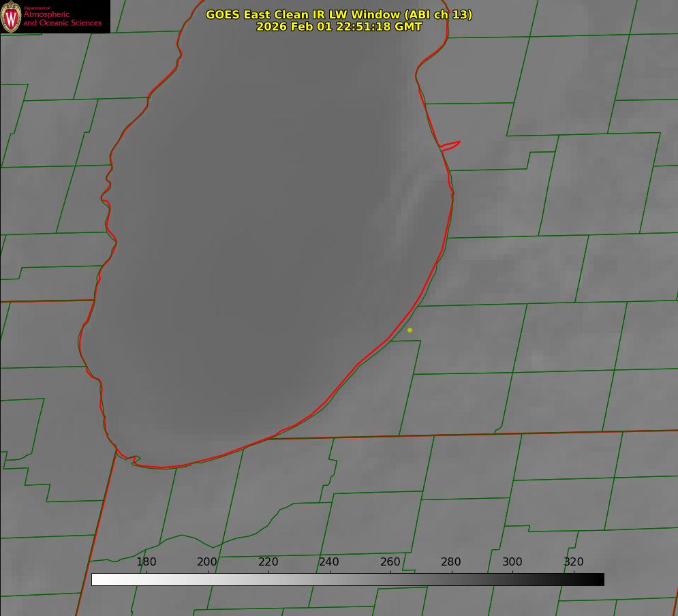Click the UW crest logo
The image size is (678, 616).
click(x=11, y=16)
